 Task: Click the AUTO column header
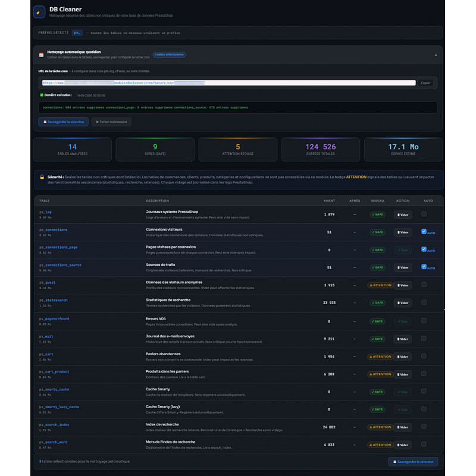click(x=428, y=201)
